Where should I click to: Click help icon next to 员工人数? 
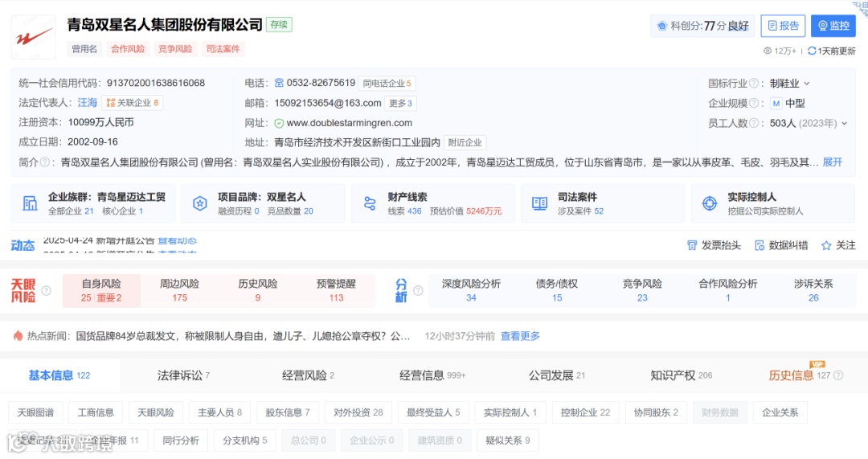point(753,123)
